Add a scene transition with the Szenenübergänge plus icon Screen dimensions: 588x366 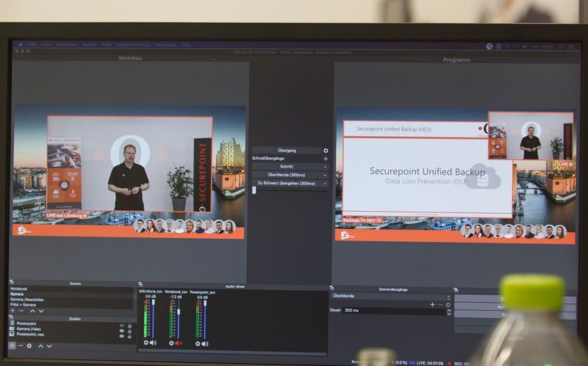[x=432, y=305]
